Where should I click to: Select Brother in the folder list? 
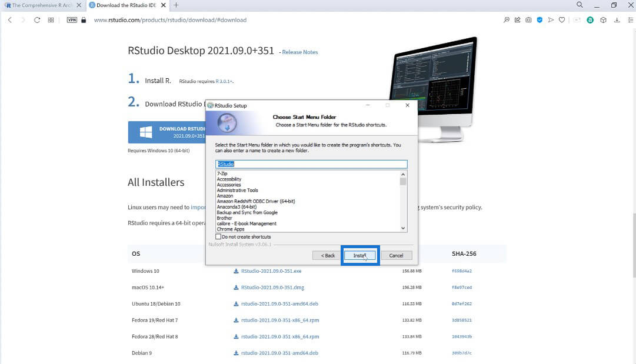click(x=224, y=218)
